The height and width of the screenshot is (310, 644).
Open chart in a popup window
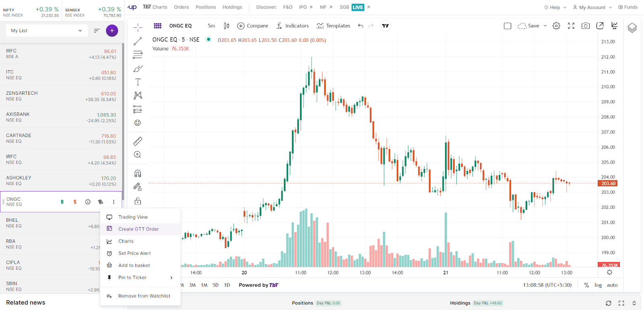click(600, 26)
